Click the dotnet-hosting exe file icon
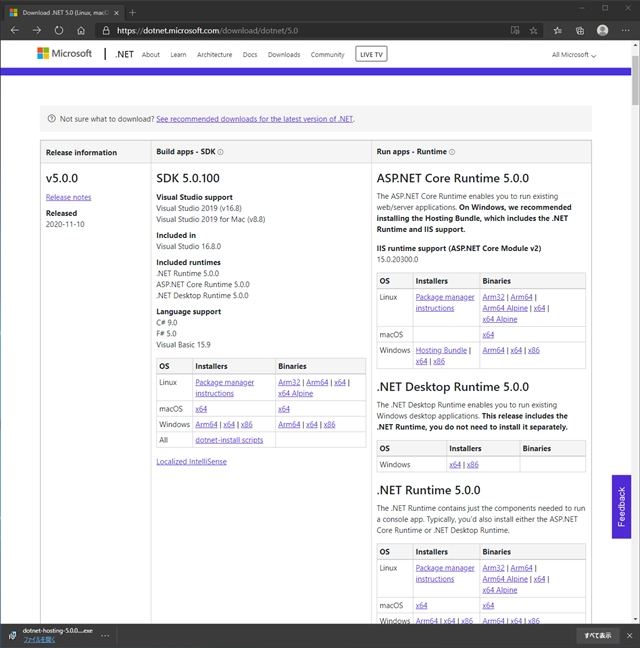Viewport: 640px width, 648px height. coord(13,635)
